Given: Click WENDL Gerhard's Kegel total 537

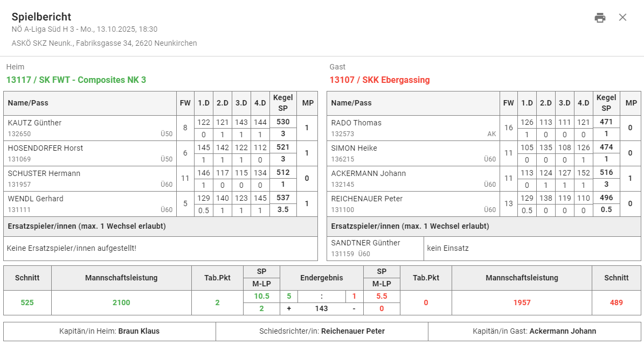Looking at the screenshot, I should (283, 198).
